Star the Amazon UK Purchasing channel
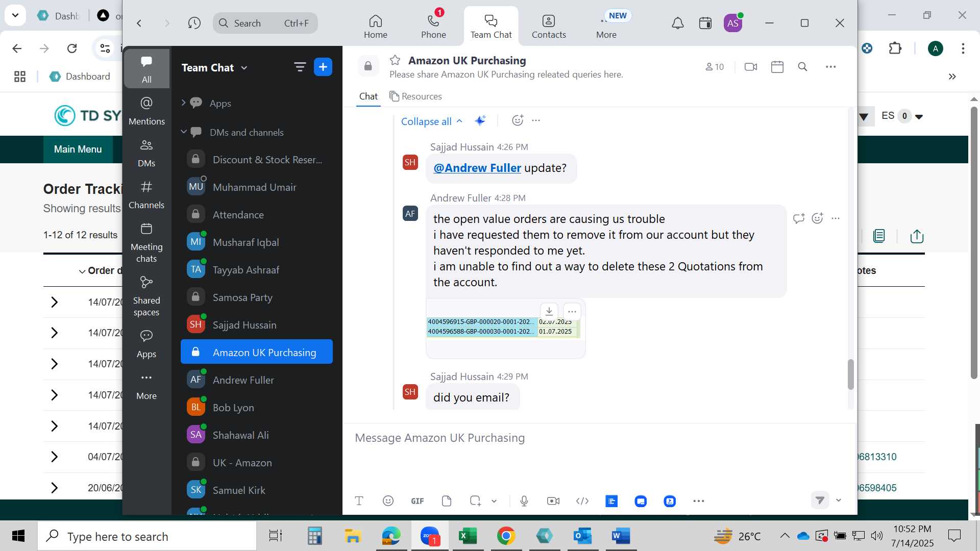Screen dimensions: 980x551 click(395, 60)
